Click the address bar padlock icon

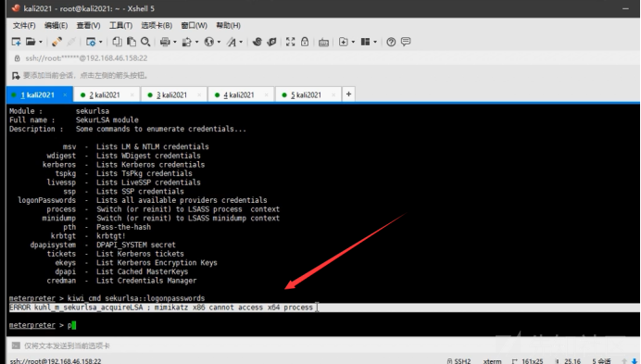(x=17, y=58)
